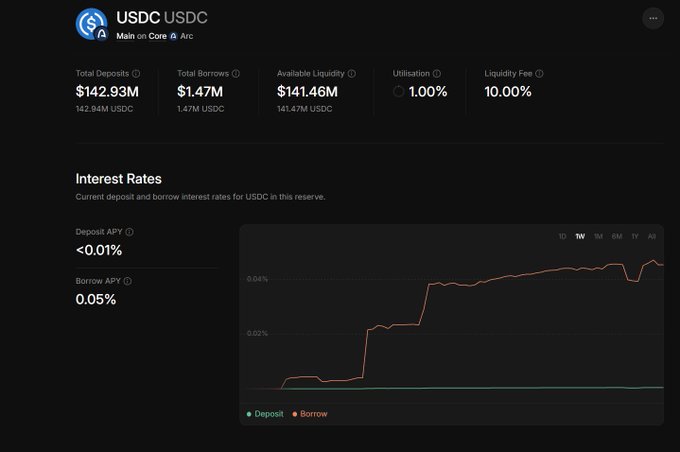Screen dimensions: 680x452
Task: Click the 142.94M USDC sub-label
Action: click(105, 109)
